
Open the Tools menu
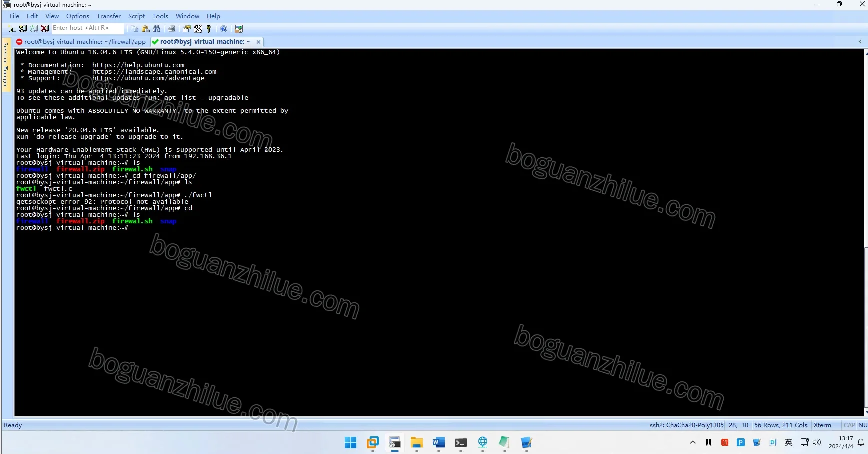160,16
